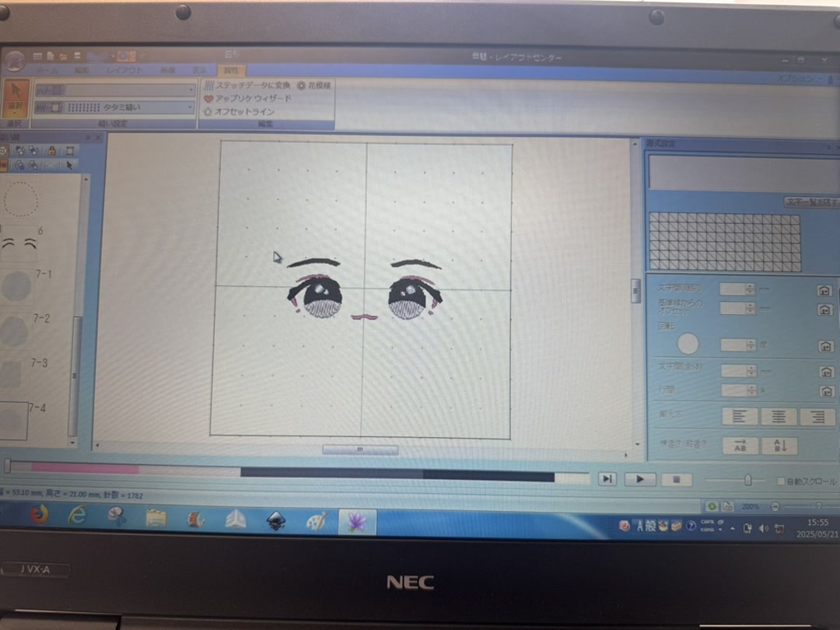Screen dimensions: 840x630
Task: Open Internet Explorer from the taskbar
Action: (x=78, y=516)
